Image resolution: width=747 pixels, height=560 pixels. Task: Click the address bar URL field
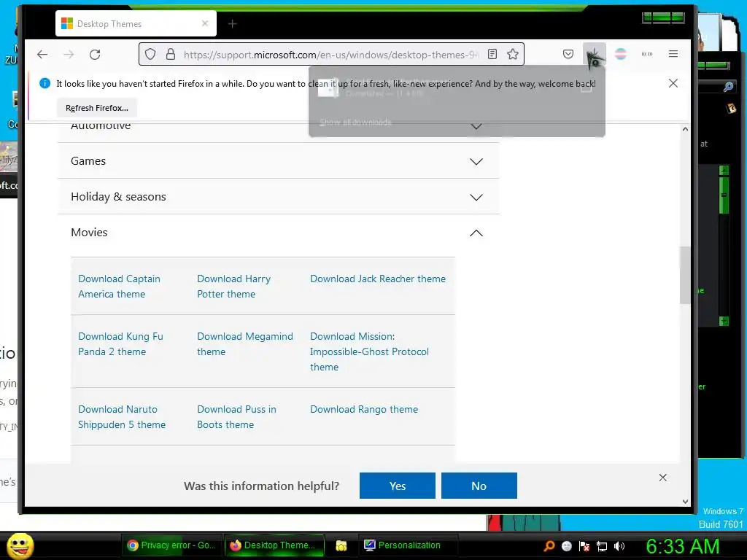tap(332, 54)
